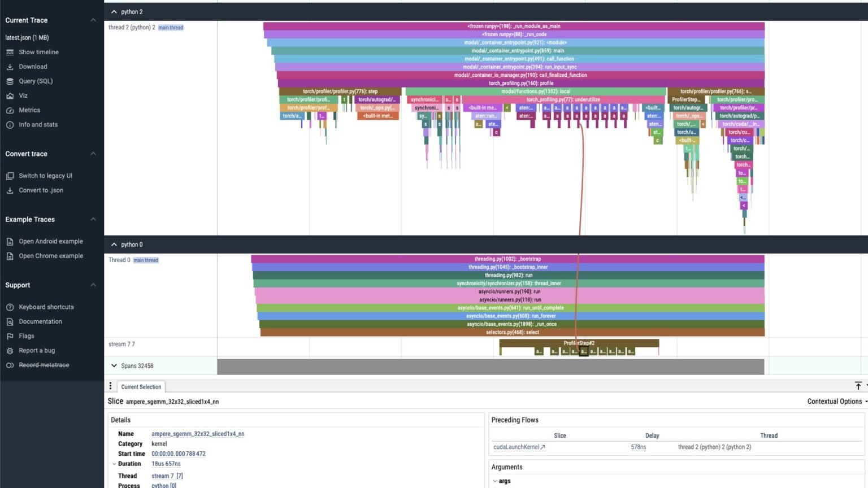Follow the cudaLaunchKernel preceding flow link
This screenshot has height=488, width=868.
click(519, 447)
